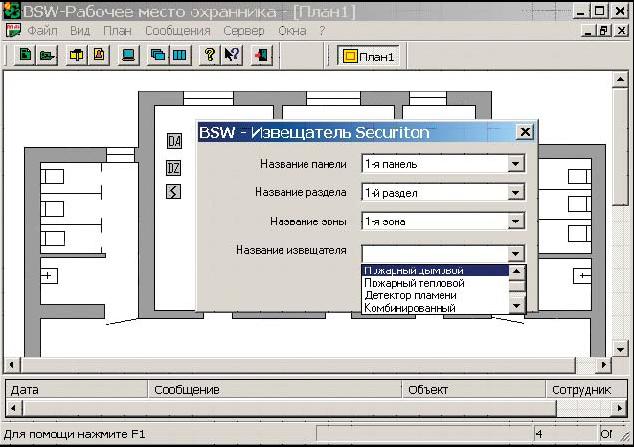Click the yellow mailbox toolbar icon
Image resolution: width=634 pixels, height=447 pixels.
pyautogui.click(x=76, y=55)
